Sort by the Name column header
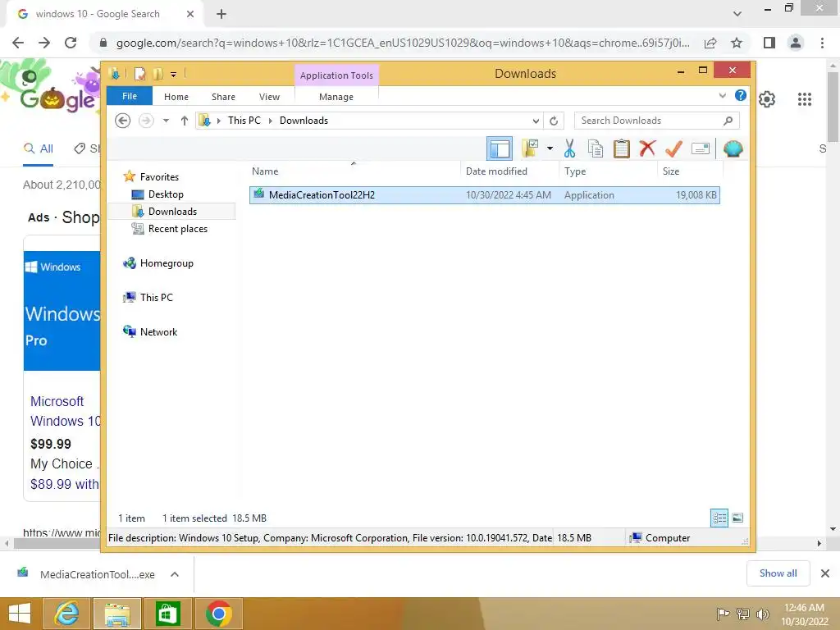 (354, 171)
